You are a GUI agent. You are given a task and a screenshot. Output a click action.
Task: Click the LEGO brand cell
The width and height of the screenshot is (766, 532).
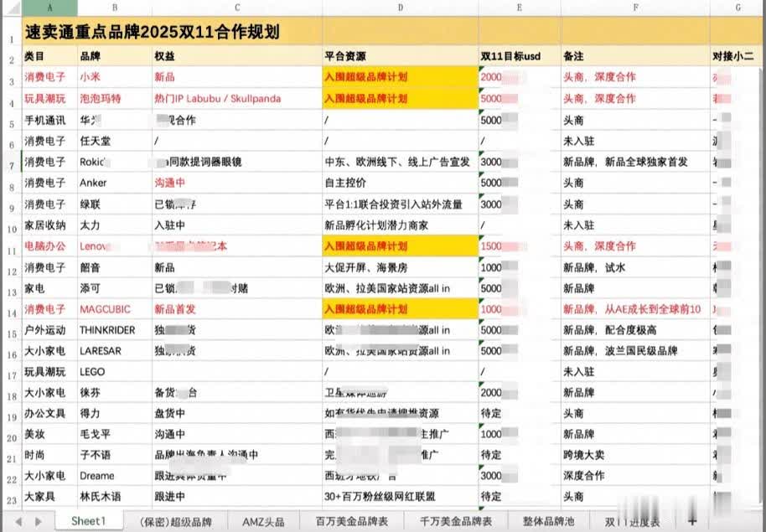(115, 372)
